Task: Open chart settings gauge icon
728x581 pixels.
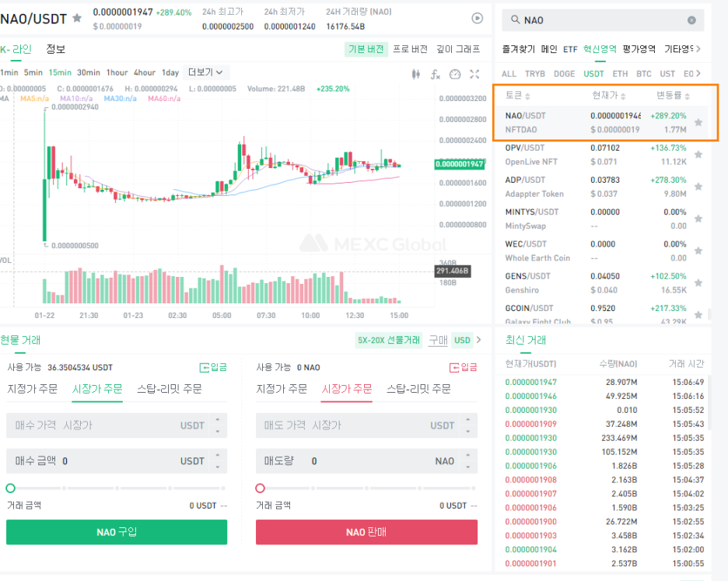Action: (455, 74)
